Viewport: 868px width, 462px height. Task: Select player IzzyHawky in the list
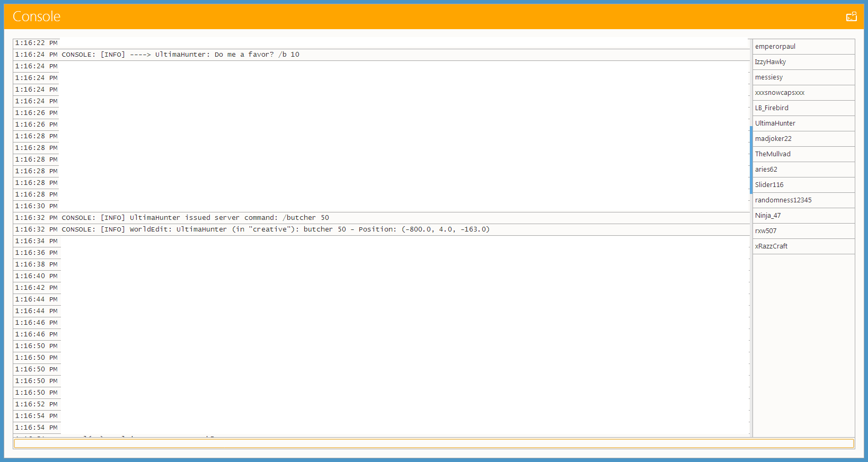803,62
